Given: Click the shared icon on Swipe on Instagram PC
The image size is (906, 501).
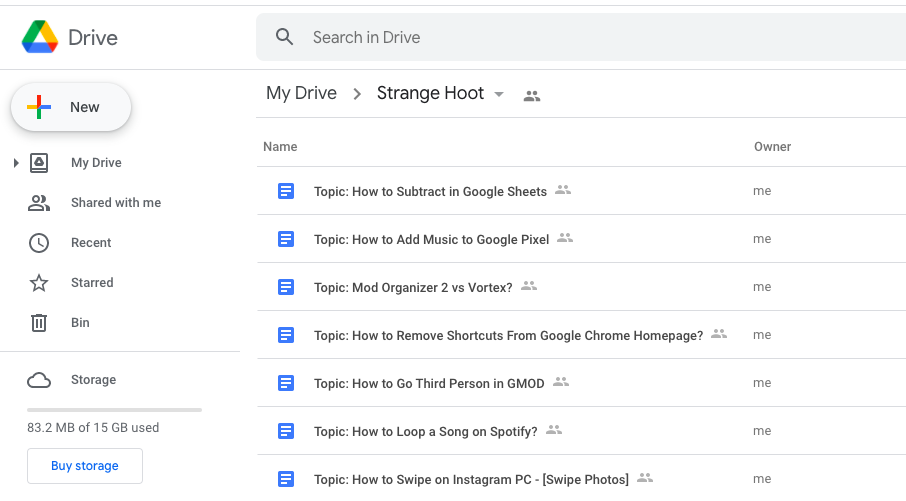Looking at the screenshot, I should pyautogui.click(x=645, y=477).
